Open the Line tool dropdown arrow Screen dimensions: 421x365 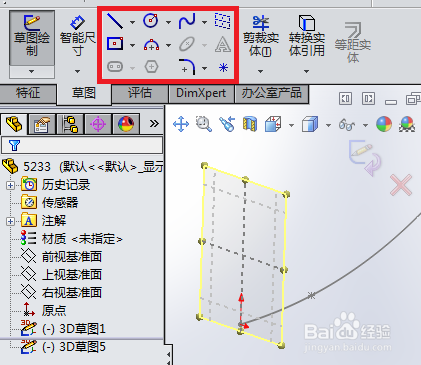point(132,22)
